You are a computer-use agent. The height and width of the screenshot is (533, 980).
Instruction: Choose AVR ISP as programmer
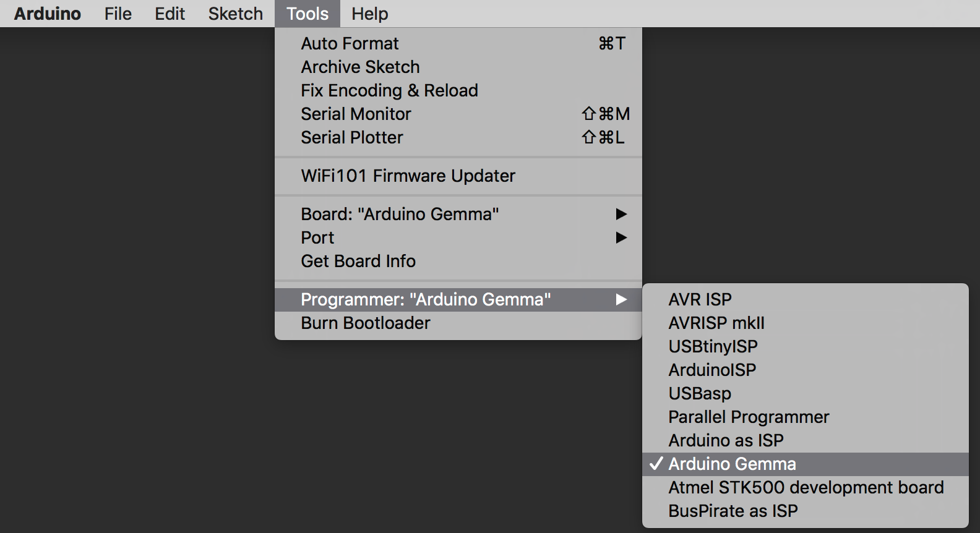click(700, 299)
